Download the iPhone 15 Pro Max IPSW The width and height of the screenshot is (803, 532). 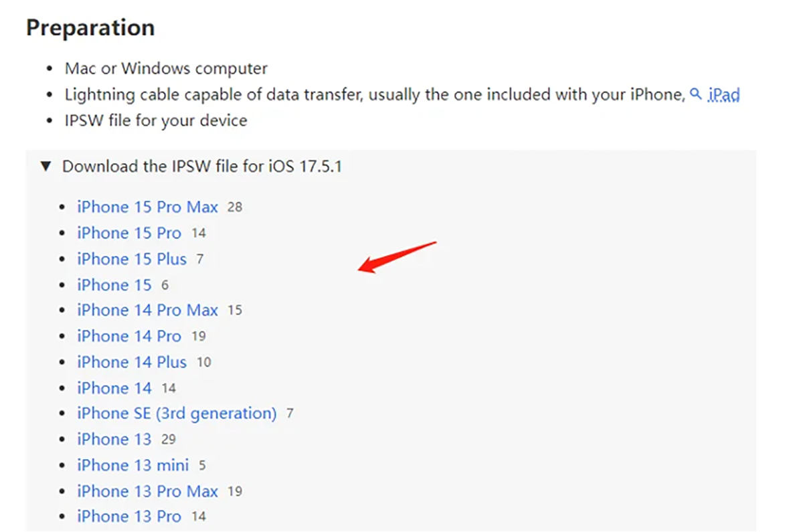(x=147, y=207)
